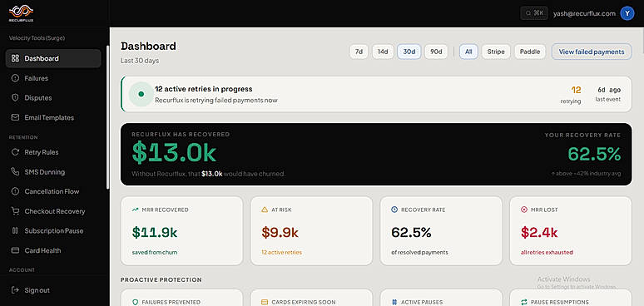Viewport: 644px width, 306px height.
Task: Click the '12 retrying' count
Action: pyautogui.click(x=572, y=94)
